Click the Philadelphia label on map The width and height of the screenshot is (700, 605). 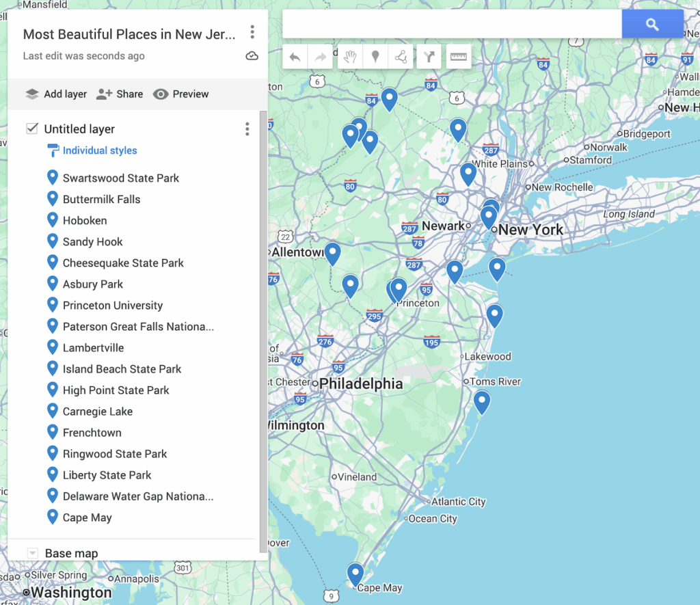361,384
